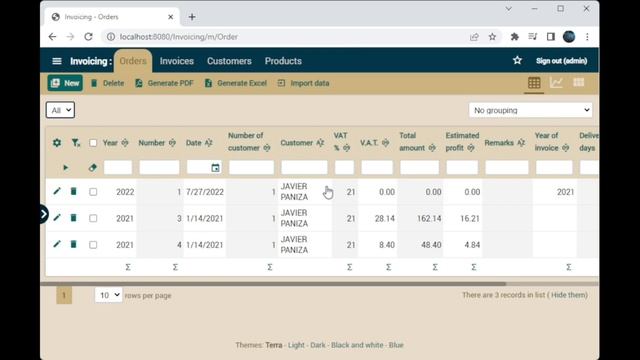
Task: Focus the Year filter input
Action: [x=118, y=168]
